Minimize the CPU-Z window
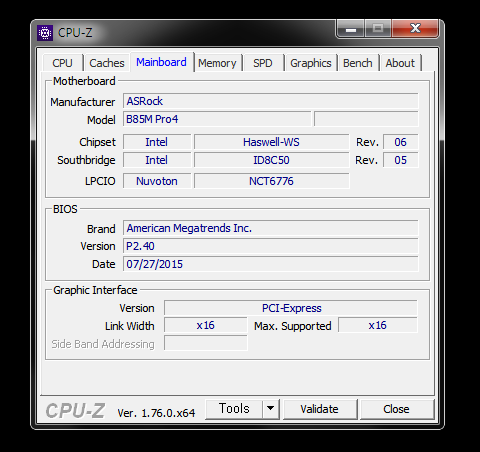Image resolution: width=480 pixels, height=452 pixels. [x=351, y=29]
